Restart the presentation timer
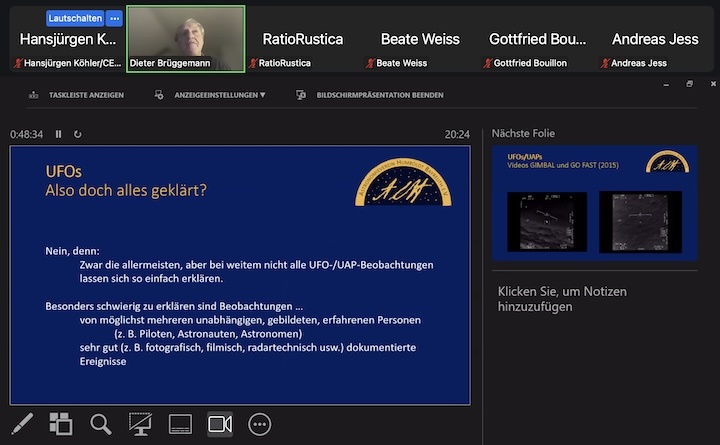The image size is (720, 445). pos(78,134)
